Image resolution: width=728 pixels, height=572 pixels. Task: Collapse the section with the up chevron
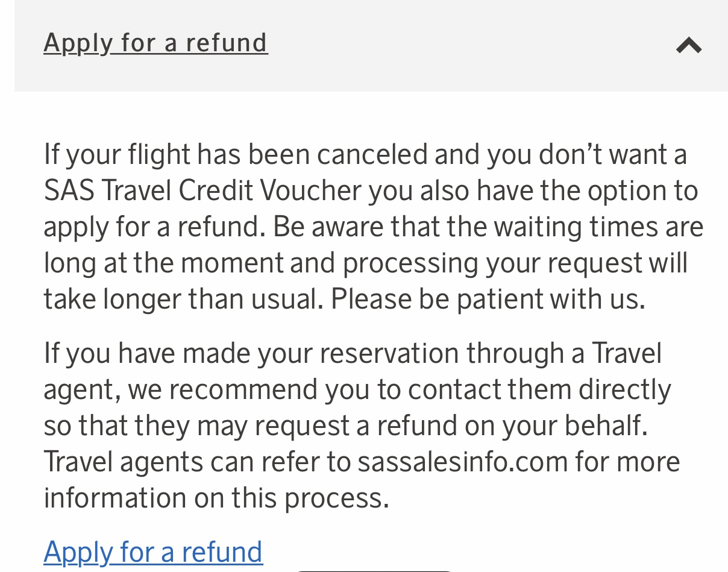click(x=689, y=45)
